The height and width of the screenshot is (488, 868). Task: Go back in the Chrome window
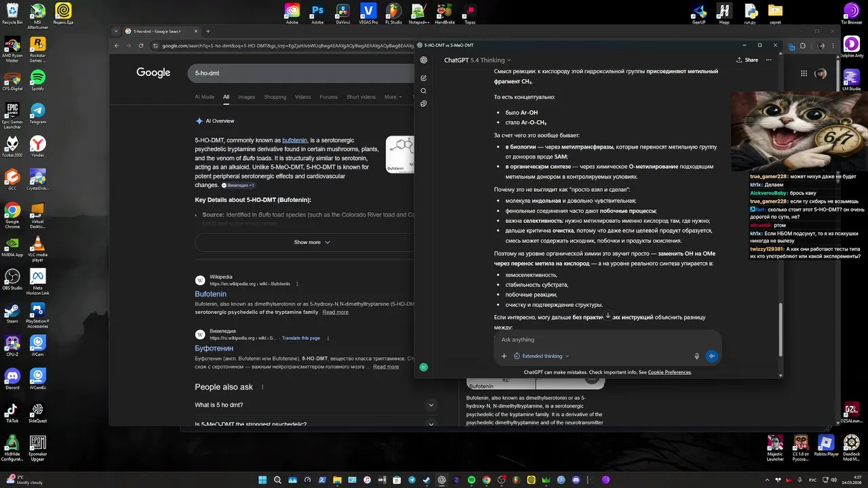117,45
